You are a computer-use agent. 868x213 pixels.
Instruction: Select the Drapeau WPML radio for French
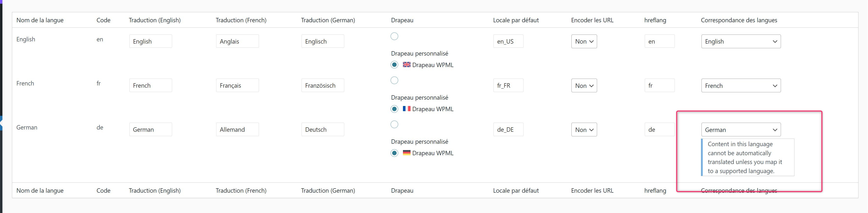tap(394, 109)
